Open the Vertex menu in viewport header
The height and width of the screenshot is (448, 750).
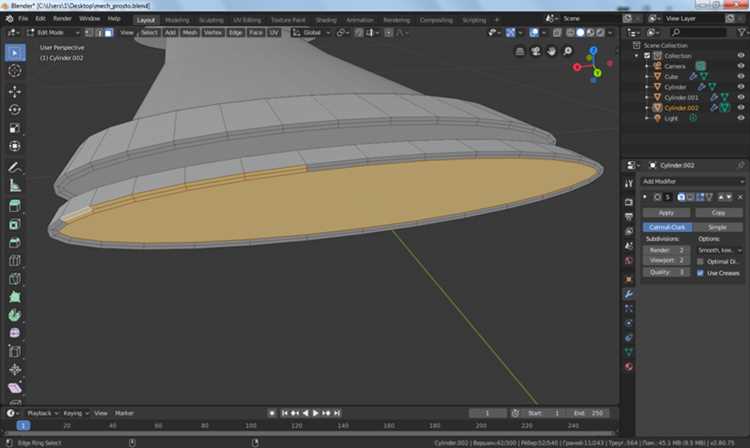click(213, 33)
